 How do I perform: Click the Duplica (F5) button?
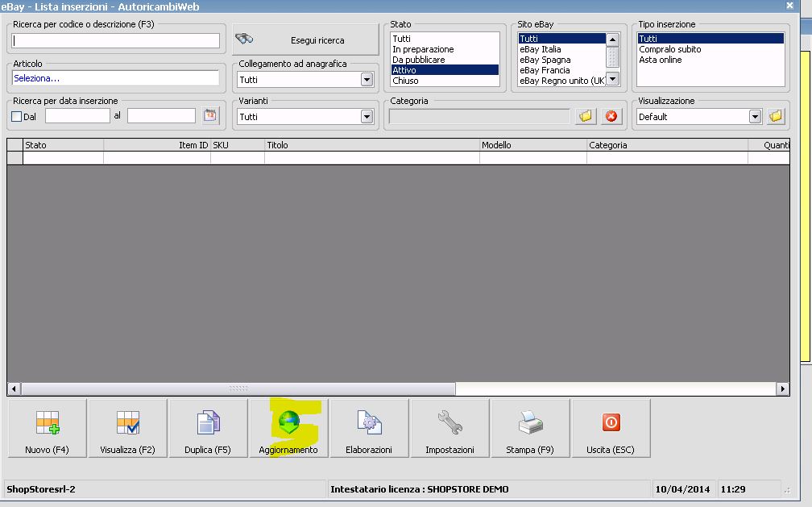[x=208, y=428]
